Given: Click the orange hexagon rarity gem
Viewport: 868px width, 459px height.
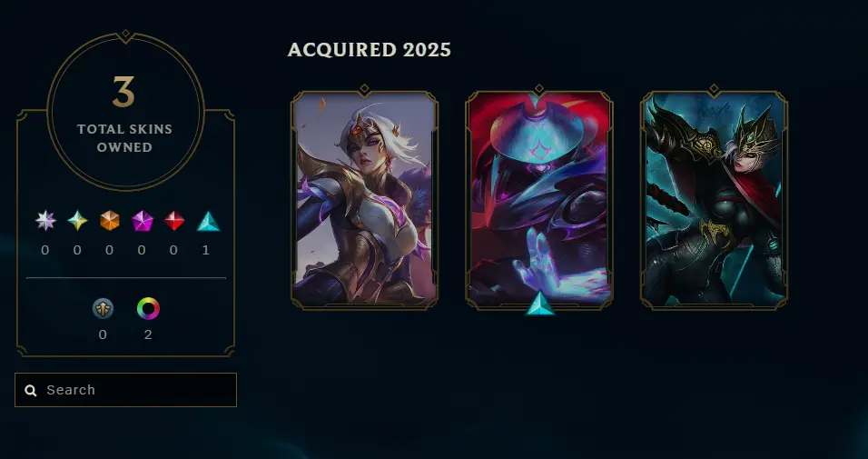Looking at the screenshot, I should point(110,221).
